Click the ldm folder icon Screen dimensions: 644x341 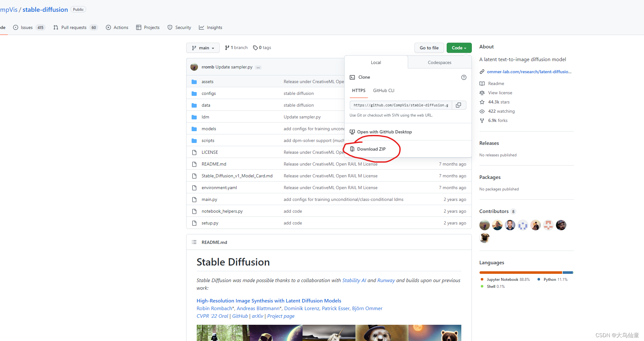[194, 117]
